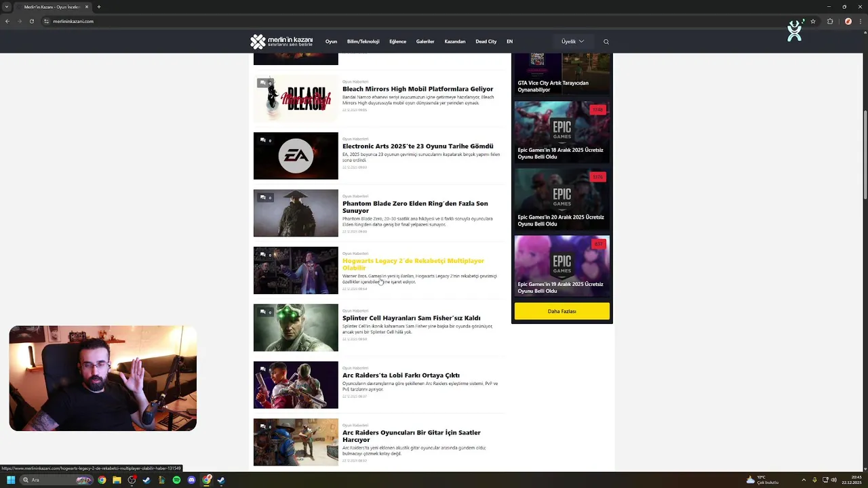Click the volume speaker tray icon
The width and height of the screenshot is (868, 488).
[x=833, y=480]
